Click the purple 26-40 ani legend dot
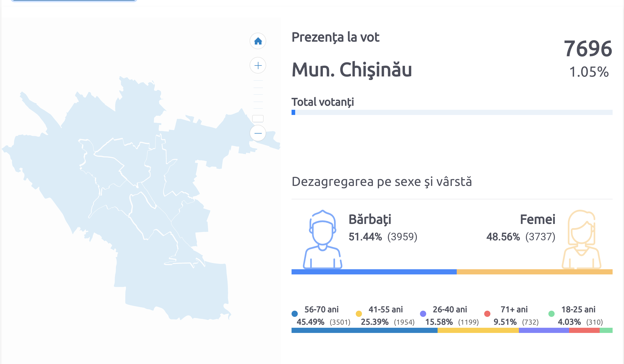This screenshot has width=624, height=364. click(423, 314)
